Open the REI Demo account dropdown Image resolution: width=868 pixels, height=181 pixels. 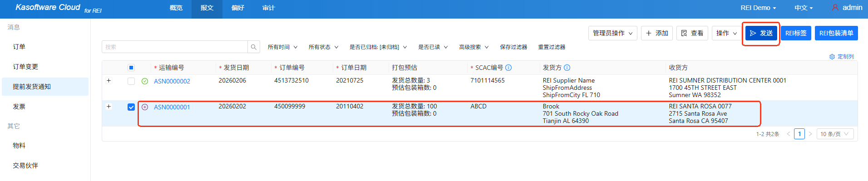click(x=758, y=8)
